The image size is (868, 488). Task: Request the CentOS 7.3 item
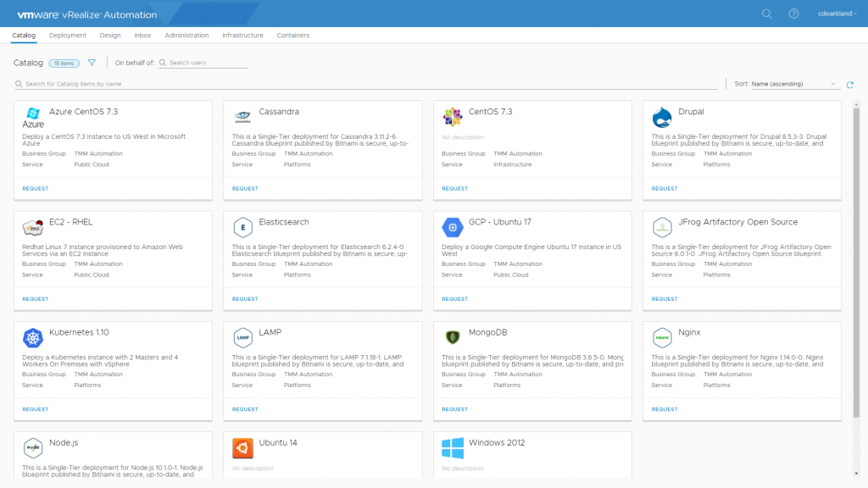(455, 189)
